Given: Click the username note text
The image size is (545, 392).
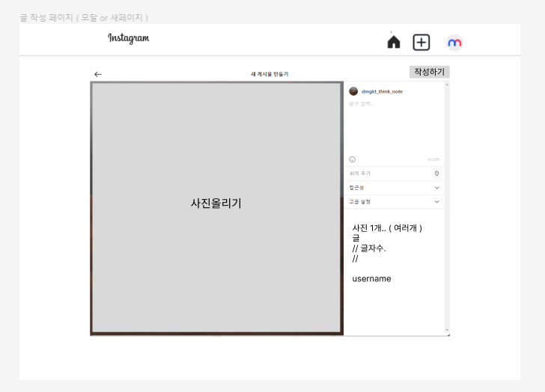Looking at the screenshot, I should (x=371, y=279).
